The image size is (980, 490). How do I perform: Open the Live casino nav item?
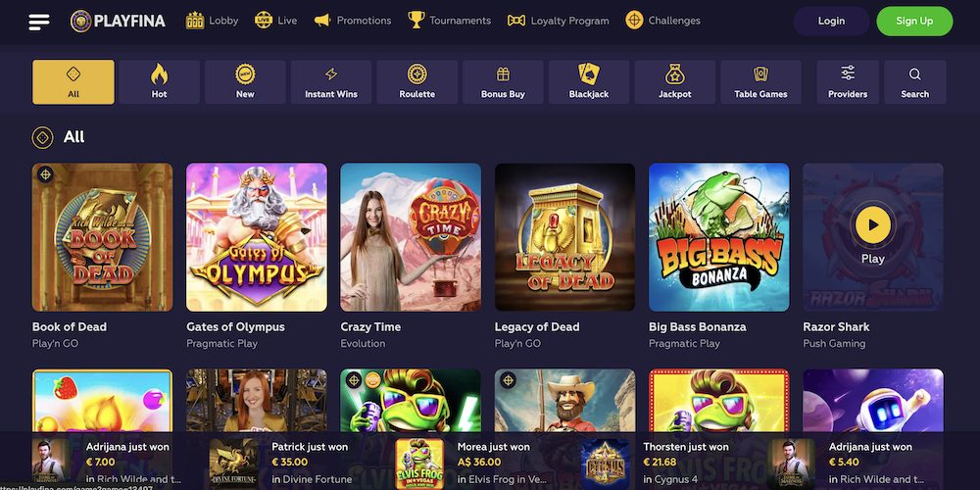tap(276, 21)
